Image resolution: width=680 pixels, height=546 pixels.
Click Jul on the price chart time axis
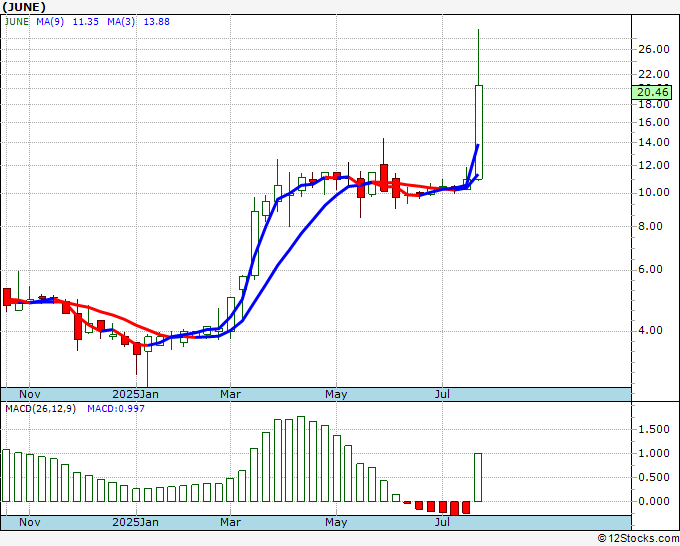441,394
